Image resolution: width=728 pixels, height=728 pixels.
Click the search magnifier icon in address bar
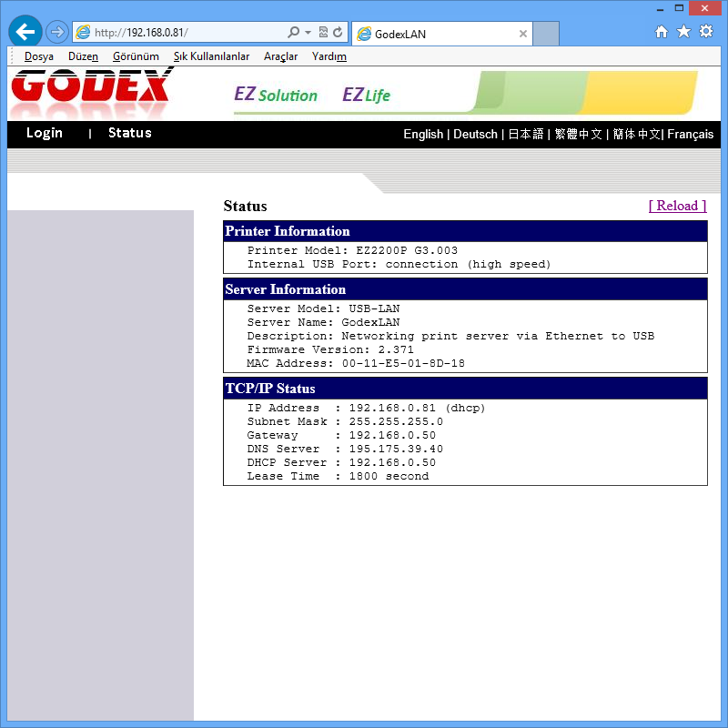click(293, 33)
